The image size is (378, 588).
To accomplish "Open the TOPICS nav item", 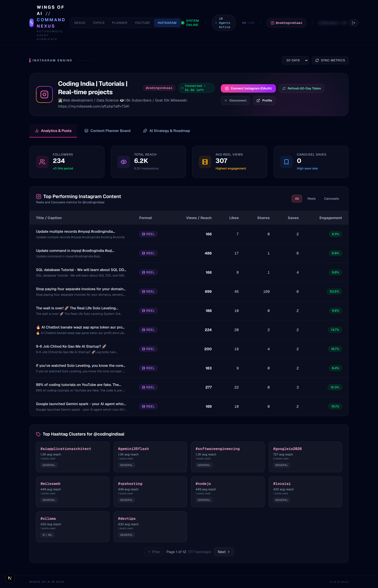I will click(x=98, y=23).
